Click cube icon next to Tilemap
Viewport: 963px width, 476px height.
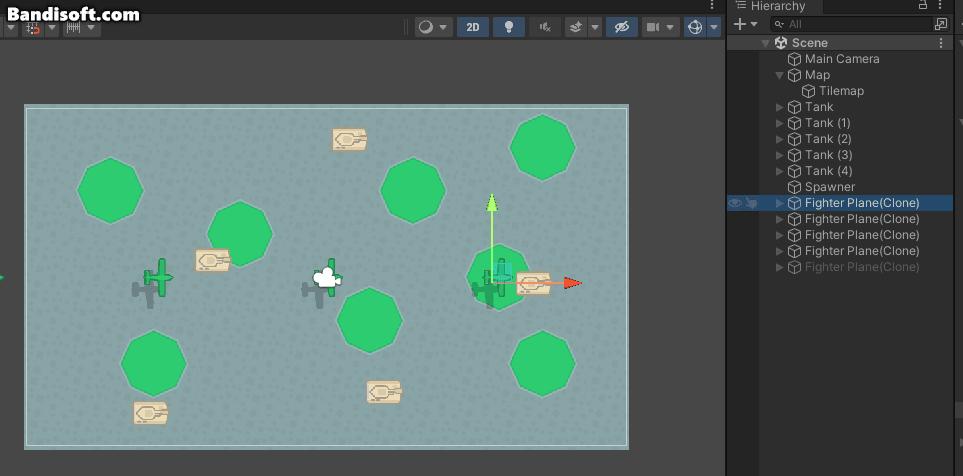click(809, 91)
